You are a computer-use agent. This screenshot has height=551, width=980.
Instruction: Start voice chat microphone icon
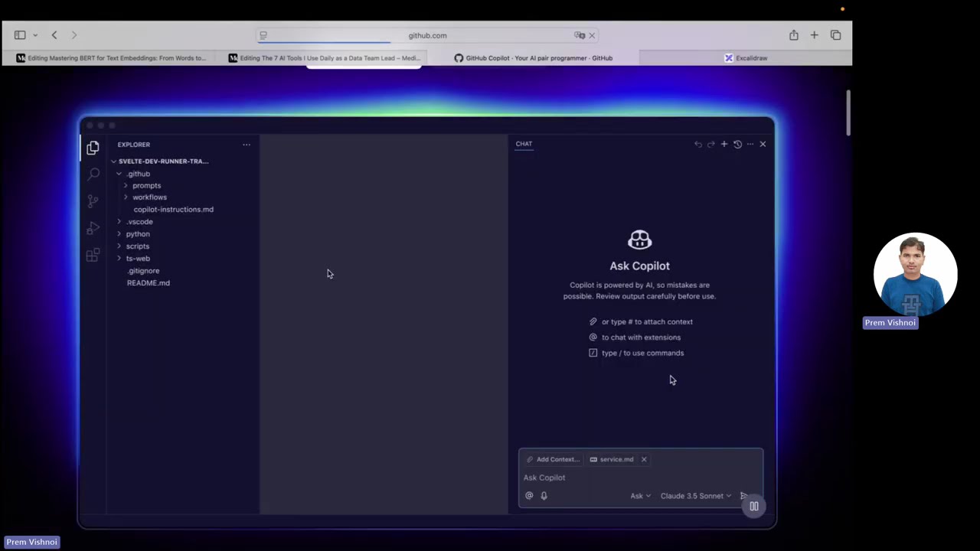click(544, 496)
